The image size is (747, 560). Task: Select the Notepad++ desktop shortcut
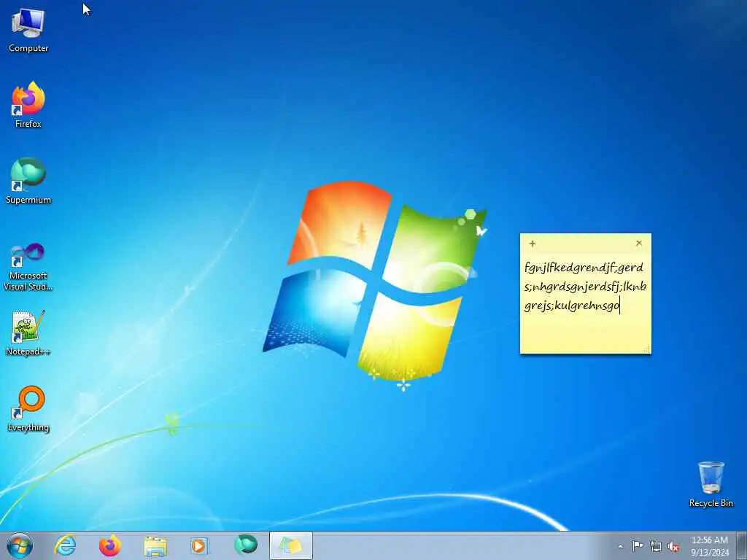tap(28, 332)
